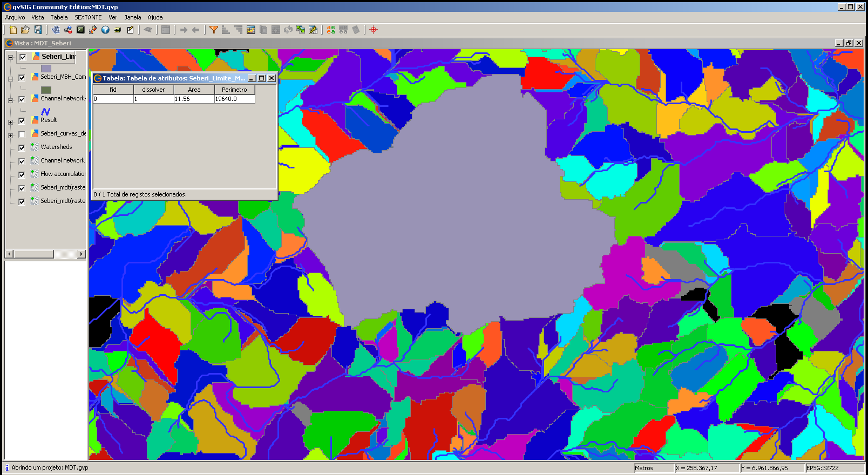The width and height of the screenshot is (868, 475).
Task: Open the SEXTANTE menu
Action: click(x=88, y=17)
